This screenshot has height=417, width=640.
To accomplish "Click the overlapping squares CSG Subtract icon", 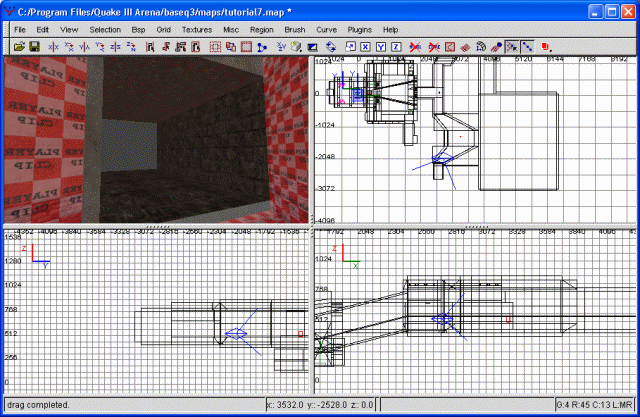I will (231, 47).
